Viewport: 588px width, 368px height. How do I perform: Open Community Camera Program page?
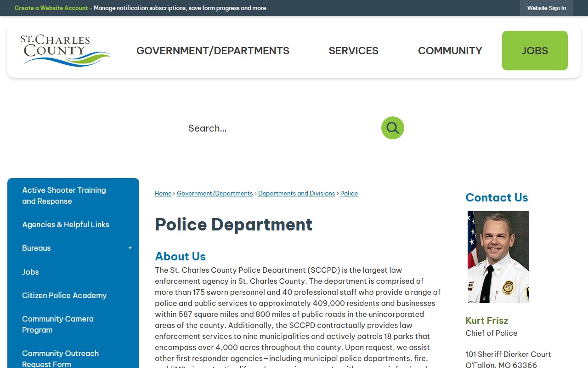(x=58, y=324)
